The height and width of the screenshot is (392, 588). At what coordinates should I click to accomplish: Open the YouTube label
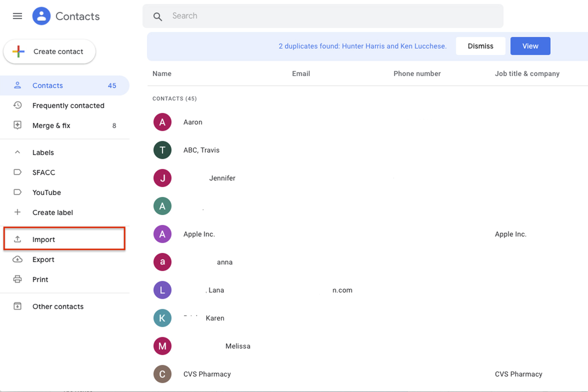click(x=47, y=193)
